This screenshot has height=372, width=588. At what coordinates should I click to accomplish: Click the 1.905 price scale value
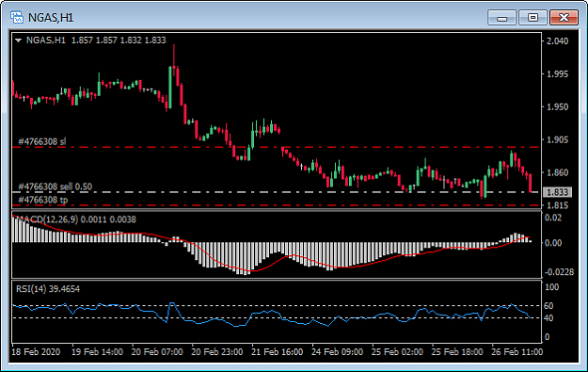[x=557, y=139]
